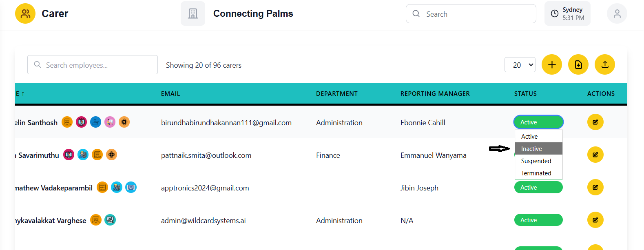The image size is (644, 250).
Task: Click the edit icon for Santhosh row
Action: coord(595,122)
